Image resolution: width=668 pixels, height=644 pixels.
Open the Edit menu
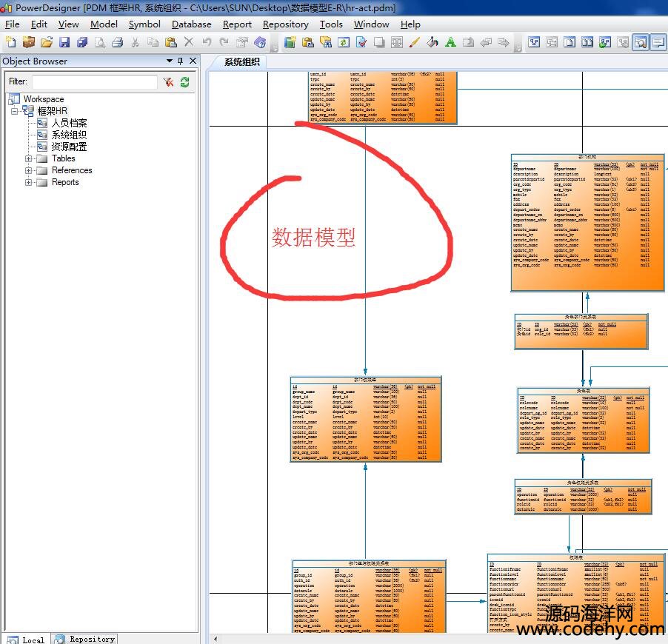[x=39, y=24]
